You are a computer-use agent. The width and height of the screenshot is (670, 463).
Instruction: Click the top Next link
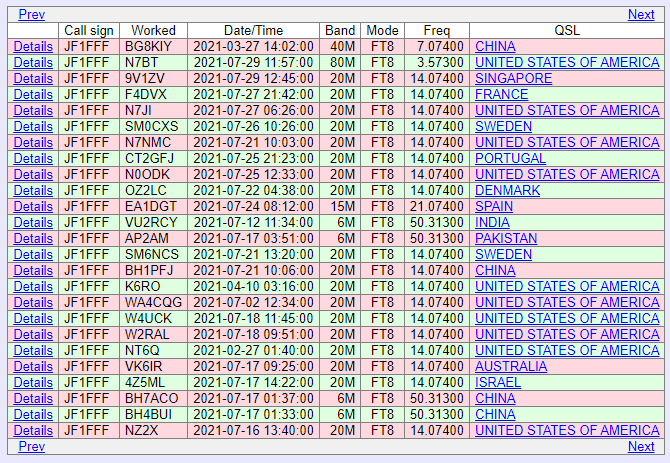[641, 15]
